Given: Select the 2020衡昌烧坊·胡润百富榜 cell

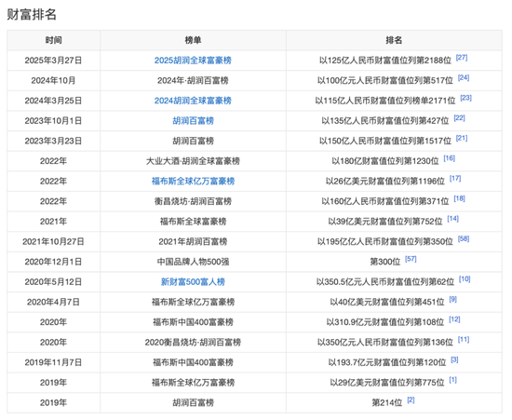Looking at the screenshot, I should [193, 343].
